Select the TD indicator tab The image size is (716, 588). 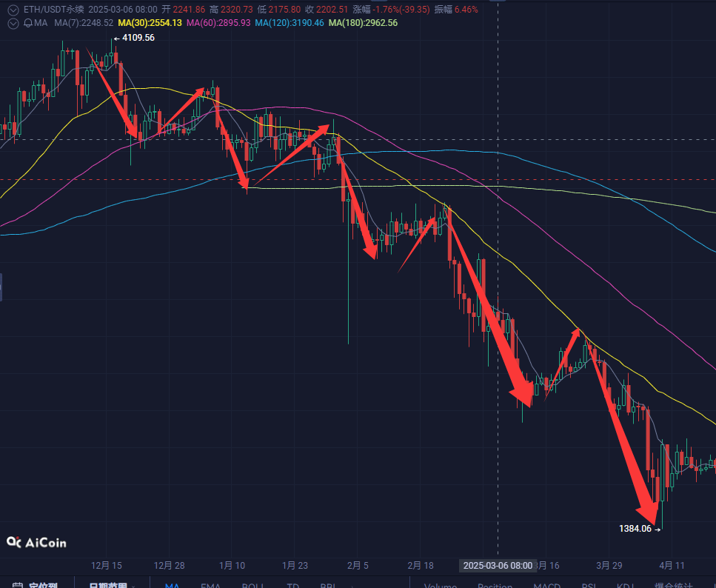click(x=293, y=585)
